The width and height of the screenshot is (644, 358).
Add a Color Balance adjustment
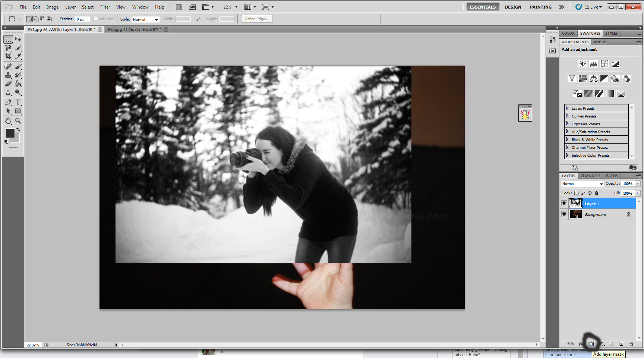(x=594, y=79)
